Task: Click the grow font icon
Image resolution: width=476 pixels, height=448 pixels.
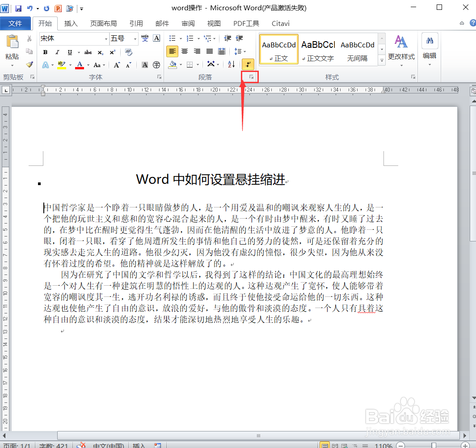Action: [117, 65]
